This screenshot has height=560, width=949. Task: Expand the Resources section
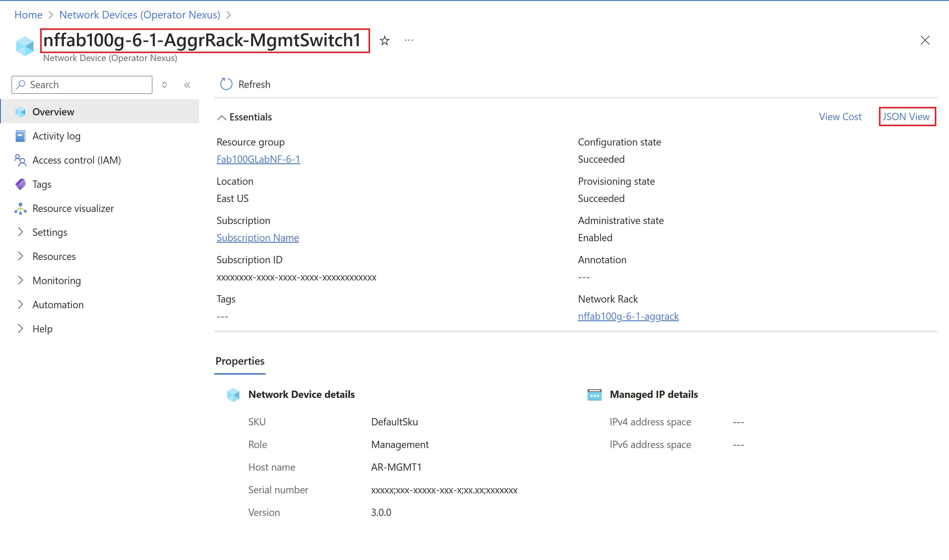tap(20, 256)
